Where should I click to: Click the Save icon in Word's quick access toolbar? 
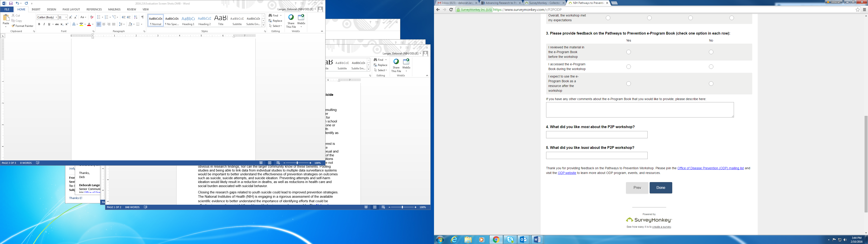click(x=11, y=3)
